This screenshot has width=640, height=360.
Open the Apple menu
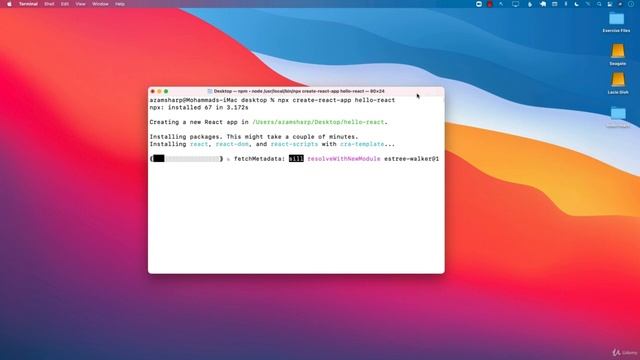pos(9,4)
